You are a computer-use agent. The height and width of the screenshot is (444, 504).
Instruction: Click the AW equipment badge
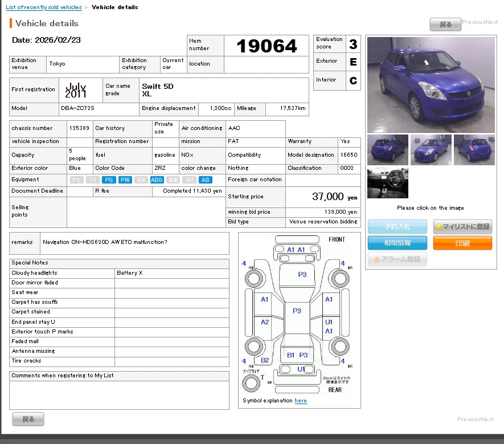click(141, 180)
